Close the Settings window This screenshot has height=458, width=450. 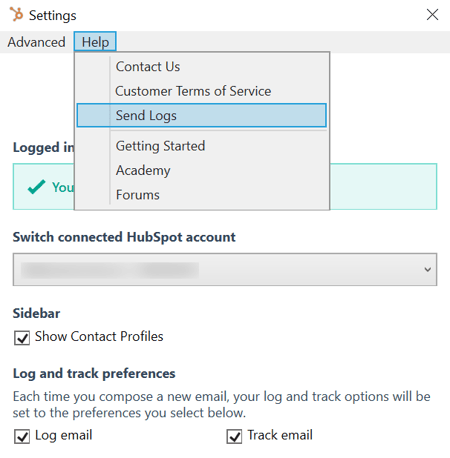click(432, 15)
